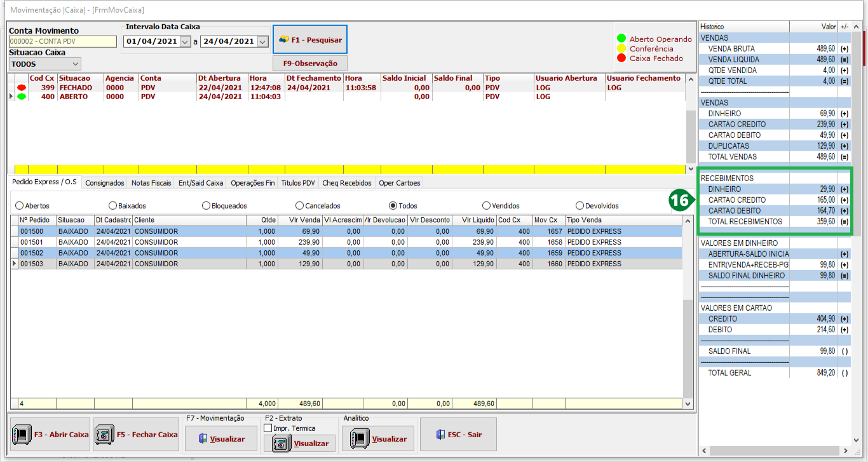Open the Oper Cartoes tab
Image resolution: width=868 pixels, height=462 pixels.
(x=400, y=183)
